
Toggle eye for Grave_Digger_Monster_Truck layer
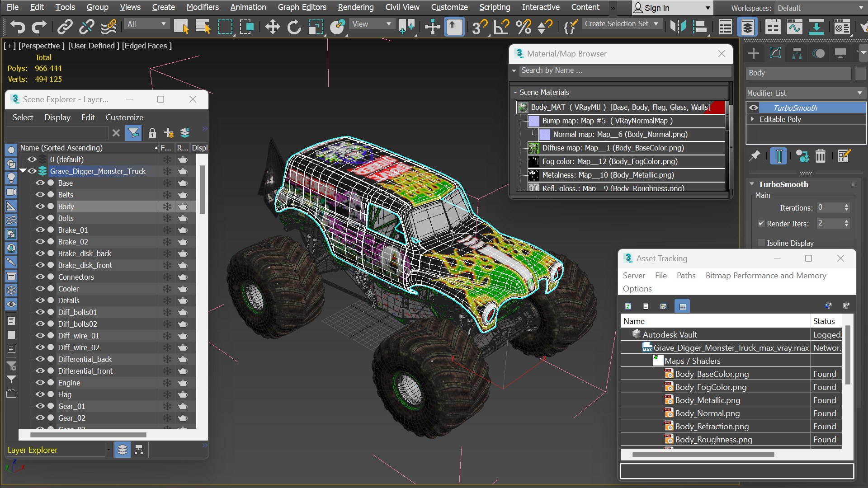click(x=32, y=171)
